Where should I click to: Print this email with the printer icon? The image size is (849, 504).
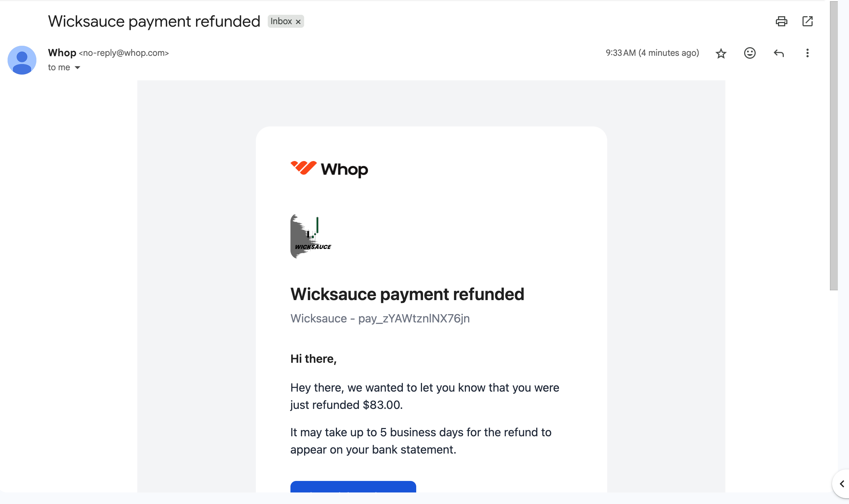click(781, 21)
